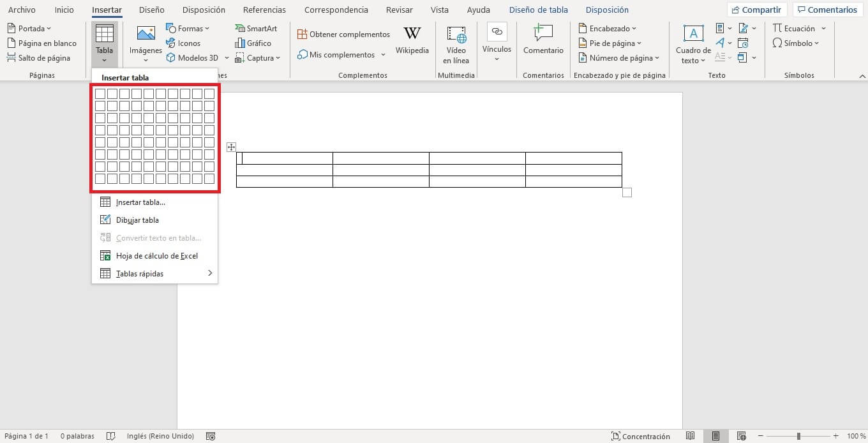The image size is (868, 443).
Task: Insert a Gráfico chart
Action: (253, 43)
